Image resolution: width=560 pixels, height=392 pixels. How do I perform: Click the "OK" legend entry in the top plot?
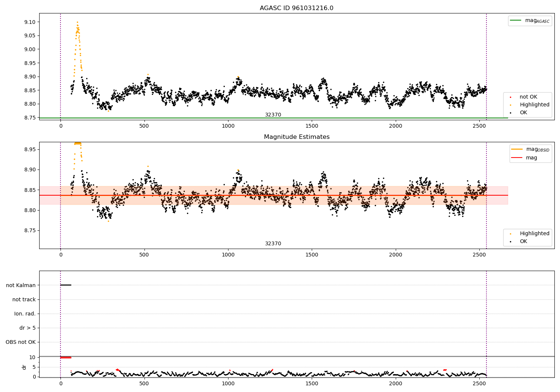pyautogui.click(x=523, y=112)
